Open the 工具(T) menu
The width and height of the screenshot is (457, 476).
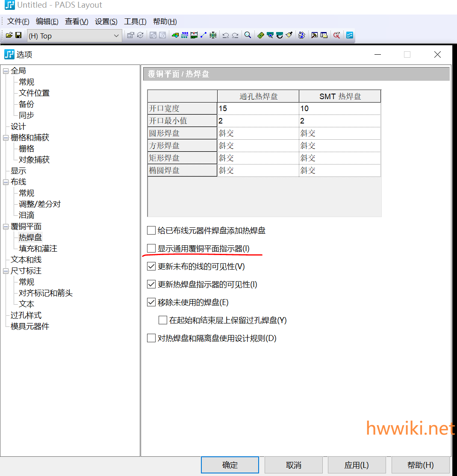[x=135, y=21]
